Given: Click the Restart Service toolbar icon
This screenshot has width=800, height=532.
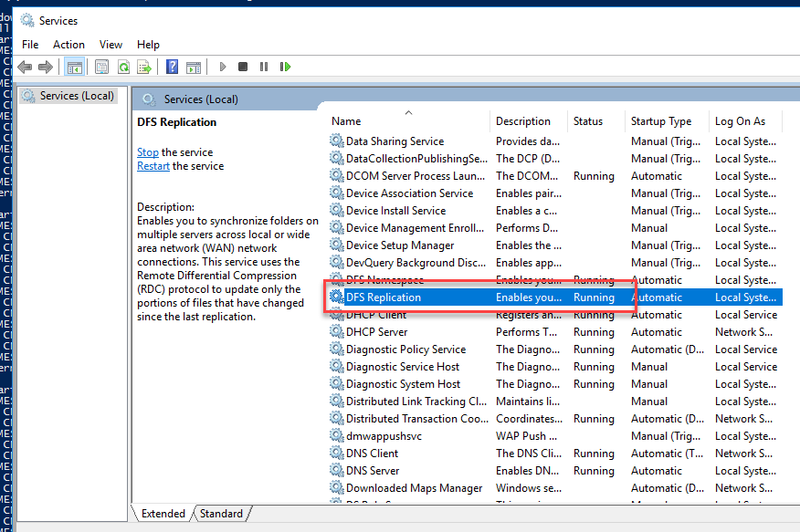Looking at the screenshot, I should coord(285,67).
